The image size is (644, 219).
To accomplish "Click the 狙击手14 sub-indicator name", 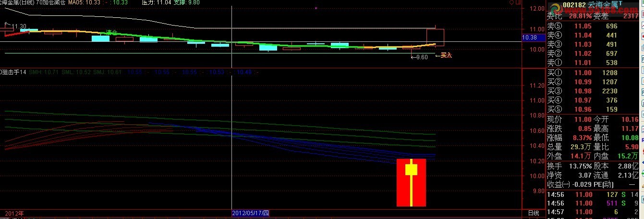I will pos(14,72).
